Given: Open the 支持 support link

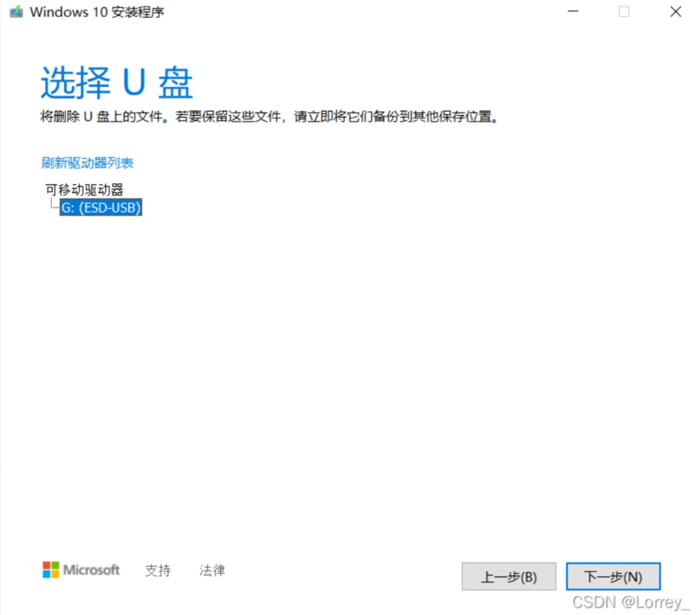Looking at the screenshot, I should [x=158, y=570].
